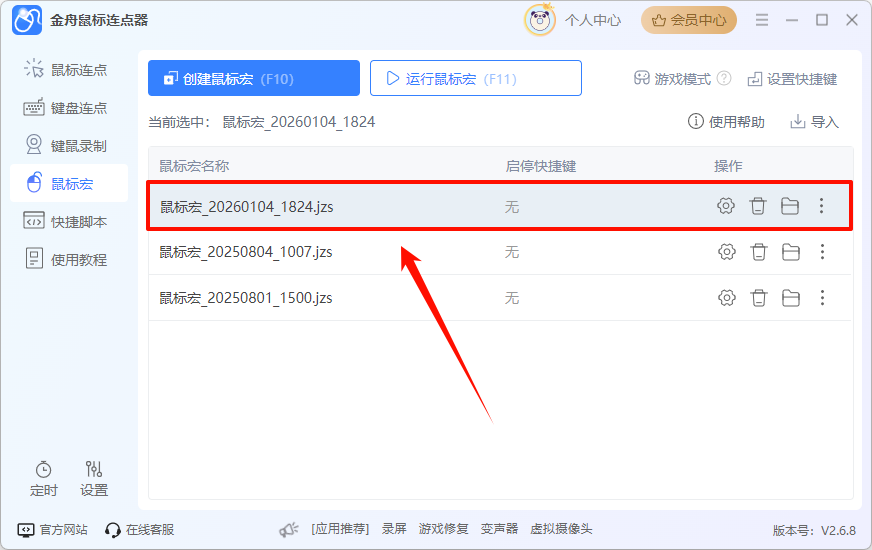Enable 游戏模式 option

pos(672,79)
